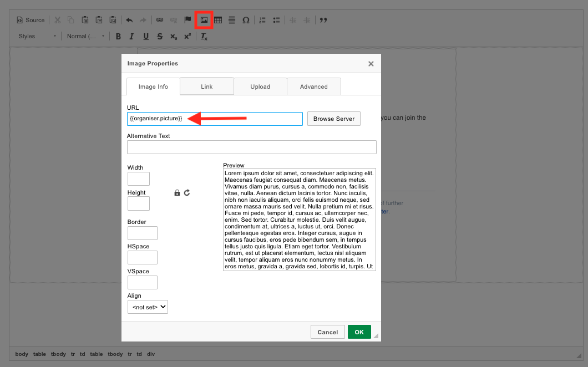Click the Alternative Text field
The height and width of the screenshot is (367, 588).
coord(252,147)
